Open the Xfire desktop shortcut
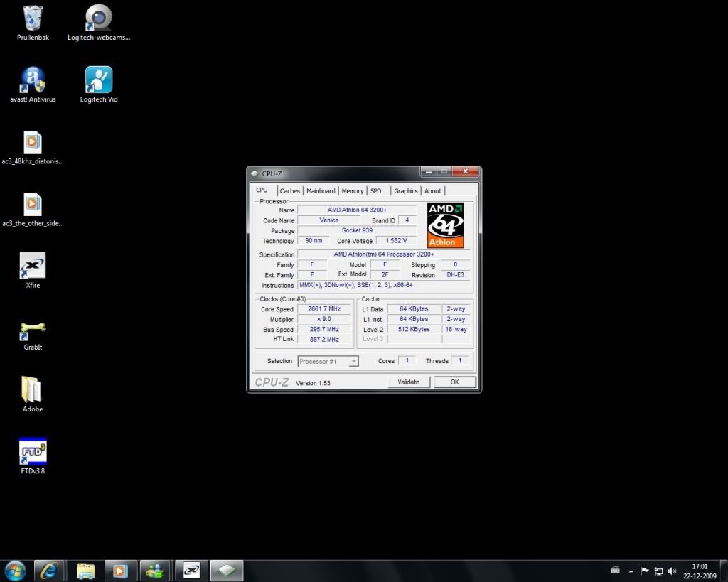Screen dimensions: 728x582 tap(33, 271)
